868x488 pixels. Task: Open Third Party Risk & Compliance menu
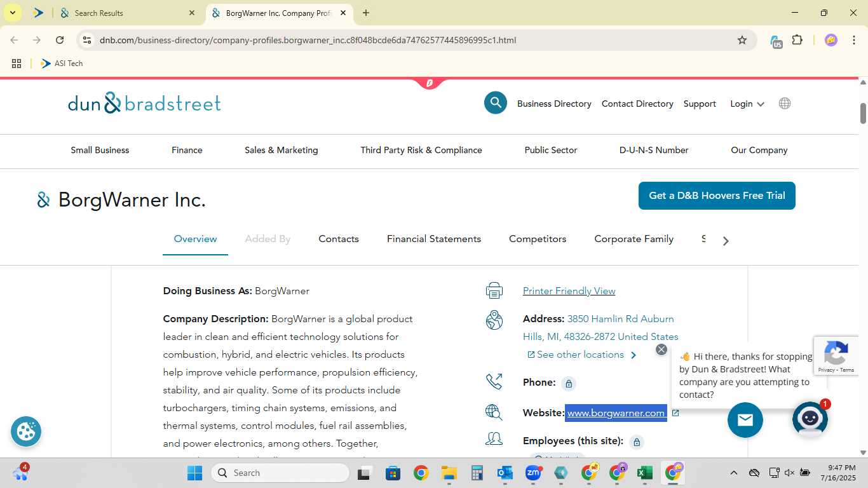(x=421, y=150)
